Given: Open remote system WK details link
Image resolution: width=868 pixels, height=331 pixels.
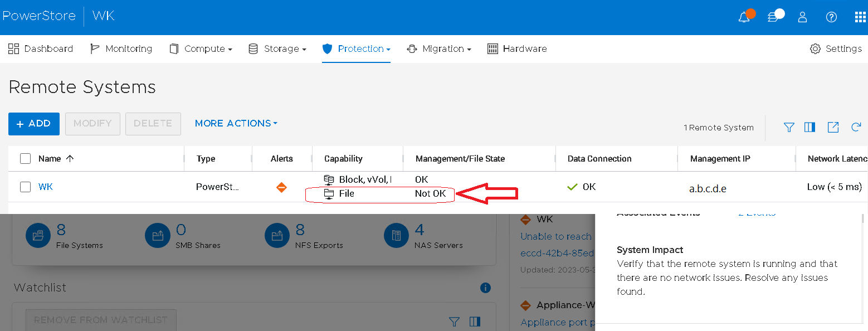Looking at the screenshot, I should (45, 187).
